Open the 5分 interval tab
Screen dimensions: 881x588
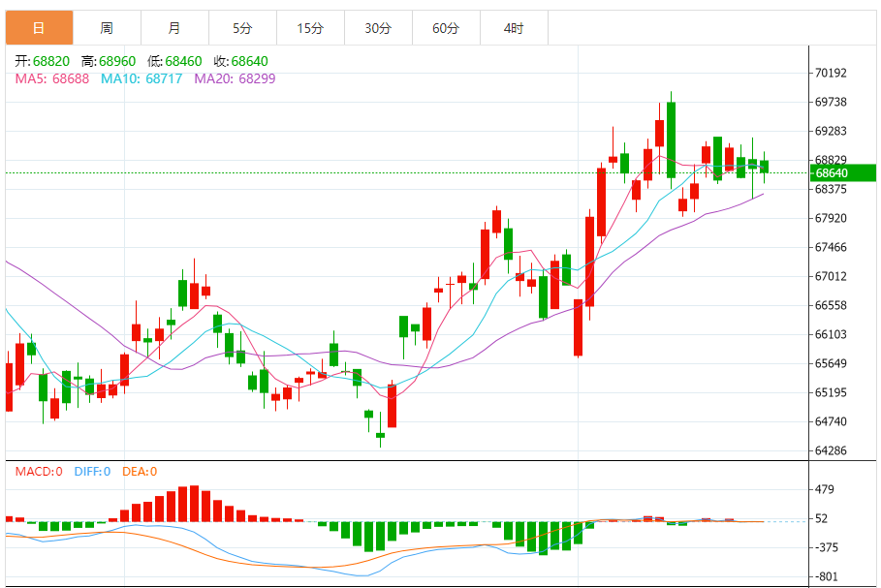coord(242,27)
